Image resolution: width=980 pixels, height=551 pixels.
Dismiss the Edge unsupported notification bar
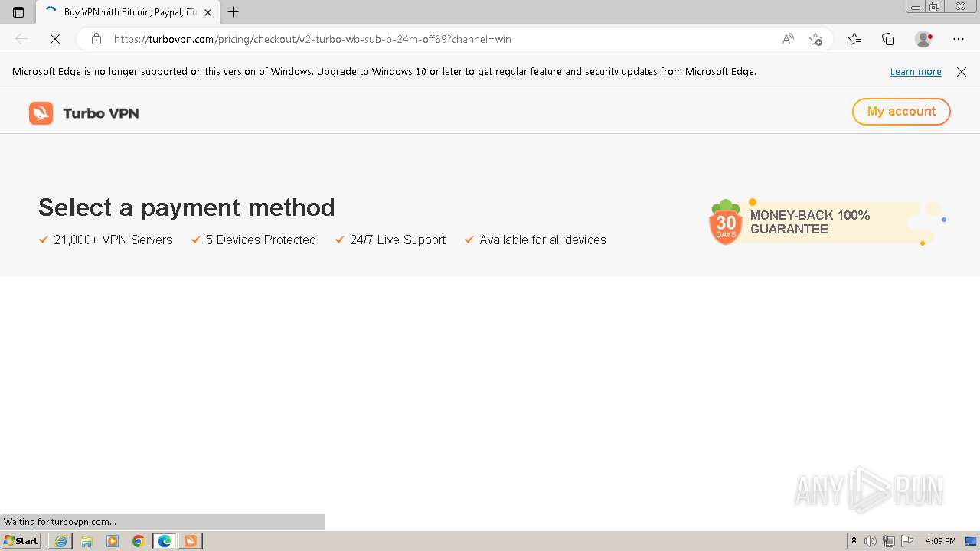(x=962, y=72)
